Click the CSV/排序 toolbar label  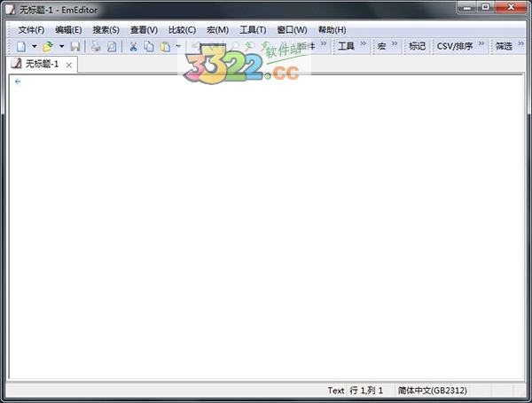455,46
